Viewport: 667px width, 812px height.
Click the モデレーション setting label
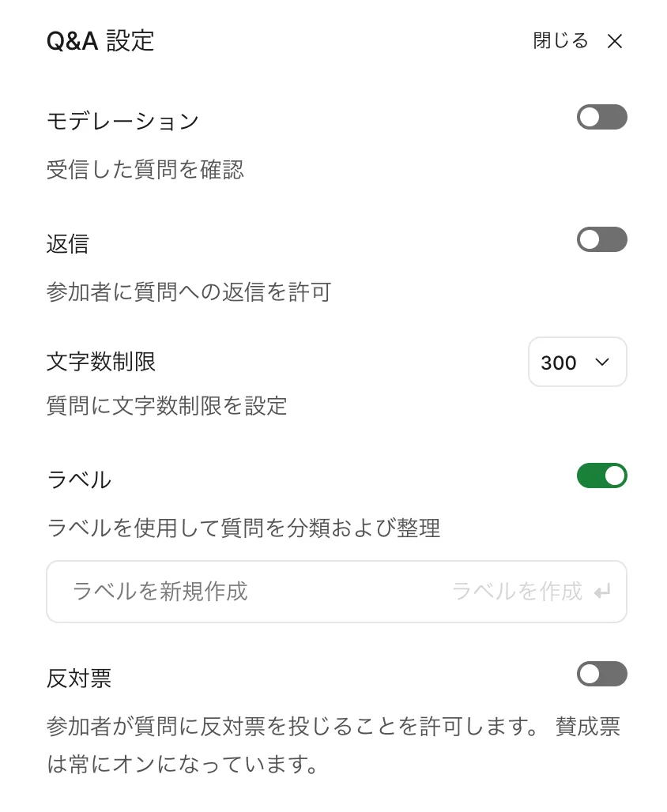[122, 121]
